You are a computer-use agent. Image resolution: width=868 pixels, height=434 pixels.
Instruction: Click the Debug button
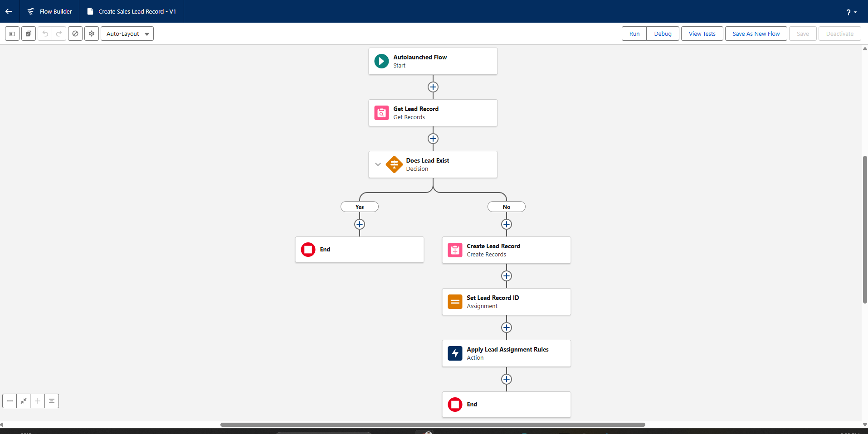(x=663, y=34)
